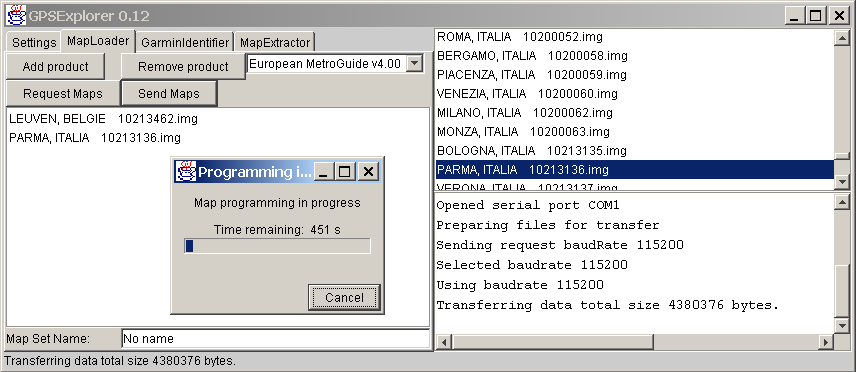Click the GPSExplorer Java icon in title bar
856x372 pixels.
tap(16, 15)
